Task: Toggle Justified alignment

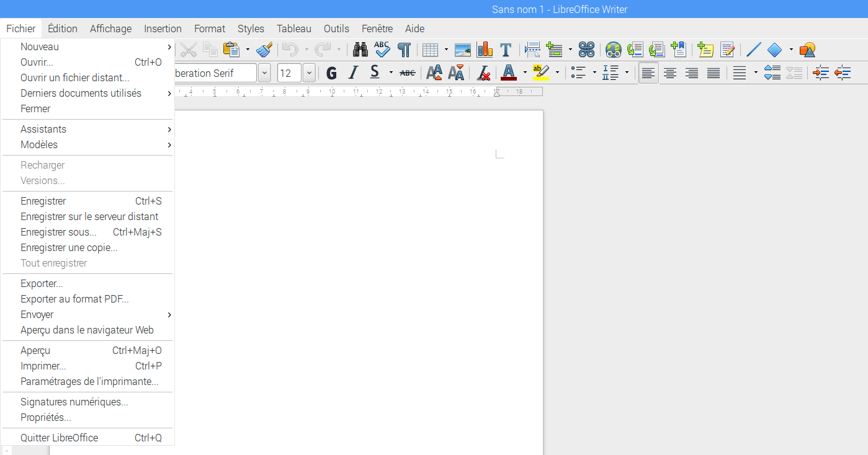Action: tap(714, 73)
